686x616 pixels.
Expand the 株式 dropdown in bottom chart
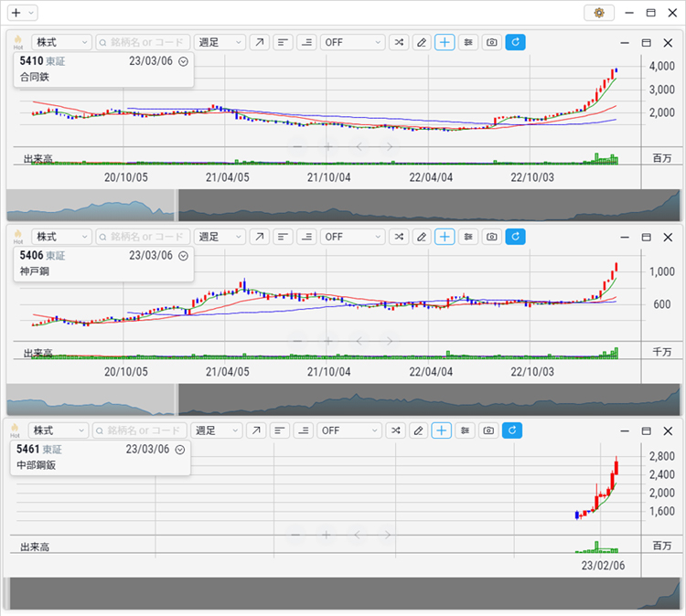tap(59, 430)
